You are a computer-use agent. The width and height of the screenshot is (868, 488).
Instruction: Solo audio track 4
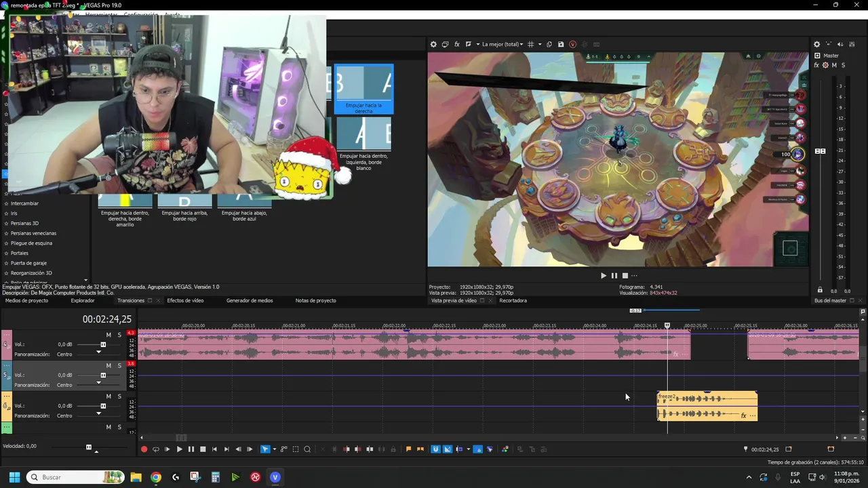tap(119, 335)
